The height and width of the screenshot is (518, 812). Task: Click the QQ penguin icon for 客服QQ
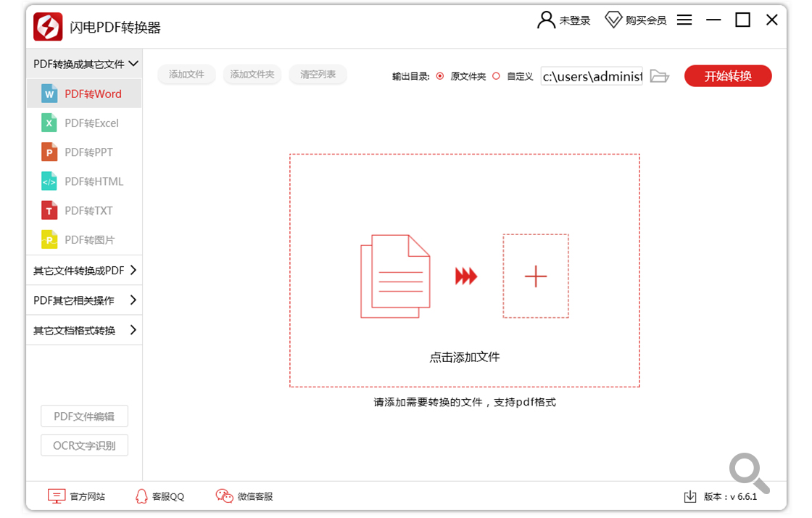(x=141, y=496)
